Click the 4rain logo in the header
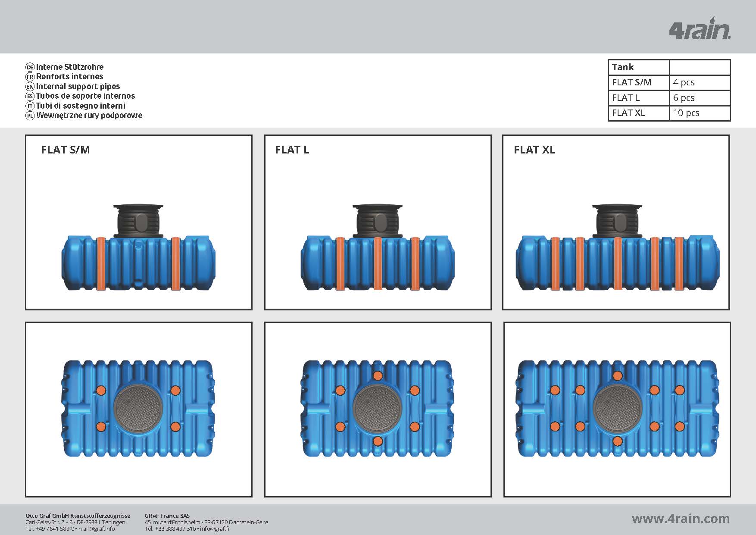Image resolution: width=756 pixels, height=535 pixels. coord(699,29)
